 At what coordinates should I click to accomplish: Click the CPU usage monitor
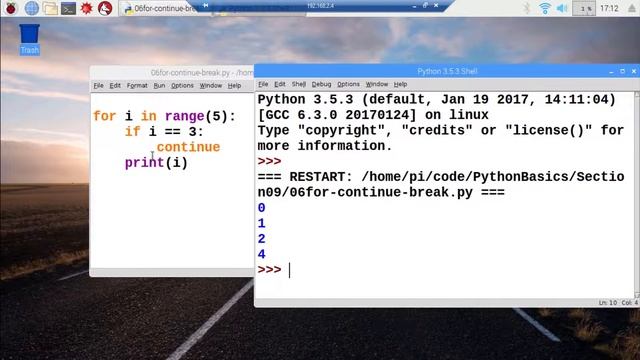pos(584,8)
